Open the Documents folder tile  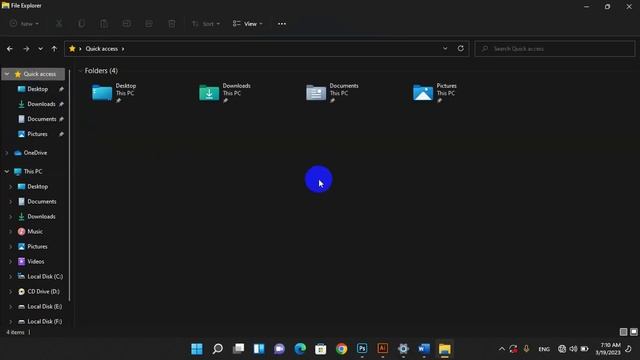(333, 93)
